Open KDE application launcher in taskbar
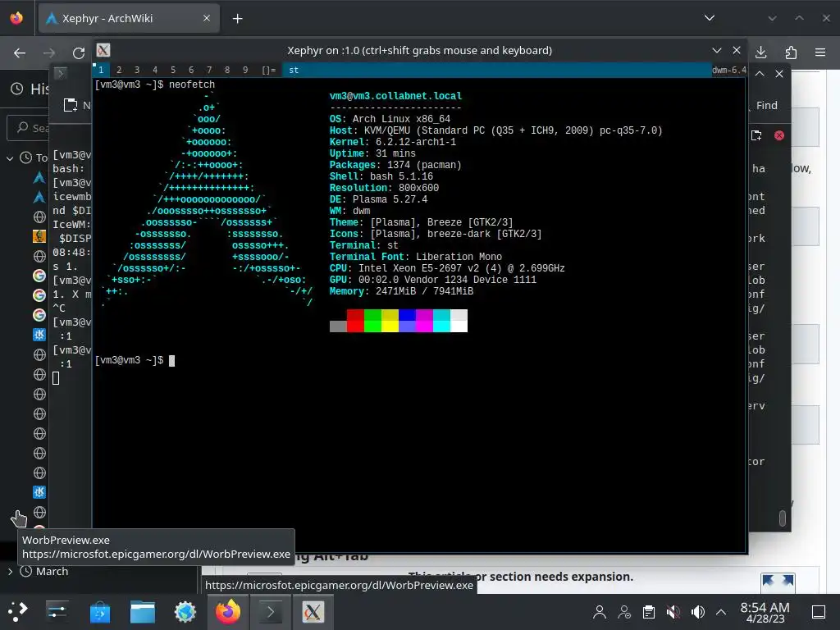Viewport: 840px width, 630px height. click(x=17, y=612)
